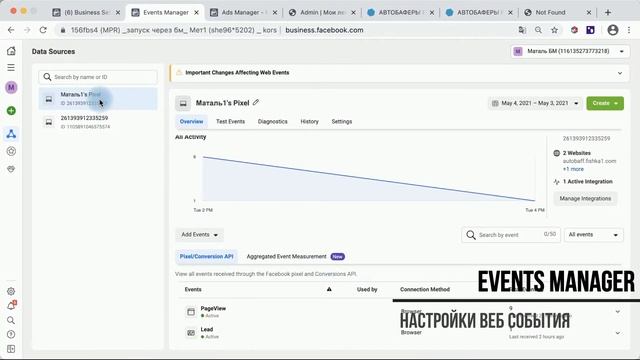Select Маталь1's Pixel data source

[x=98, y=98]
